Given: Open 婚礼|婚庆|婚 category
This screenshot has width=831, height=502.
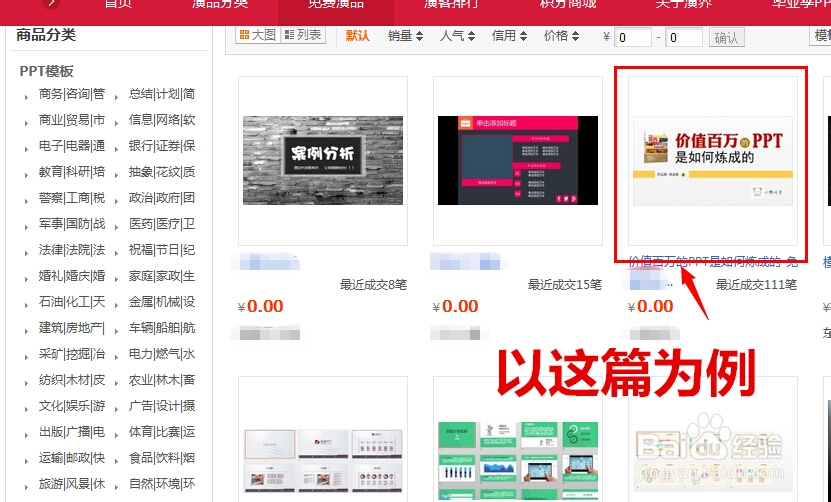Looking at the screenshot, I should tap(72, 276).
